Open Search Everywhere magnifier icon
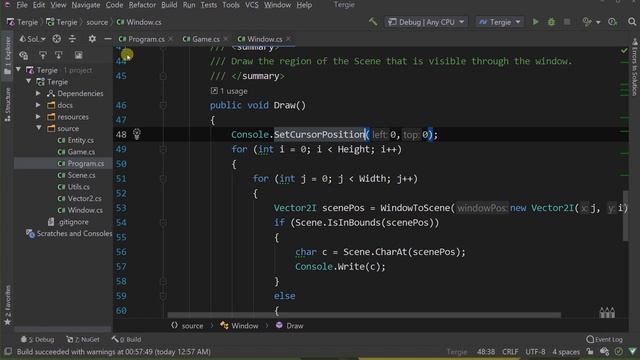Image resolution: width=640 pixels, height=360 pixels. coord(632,22)
